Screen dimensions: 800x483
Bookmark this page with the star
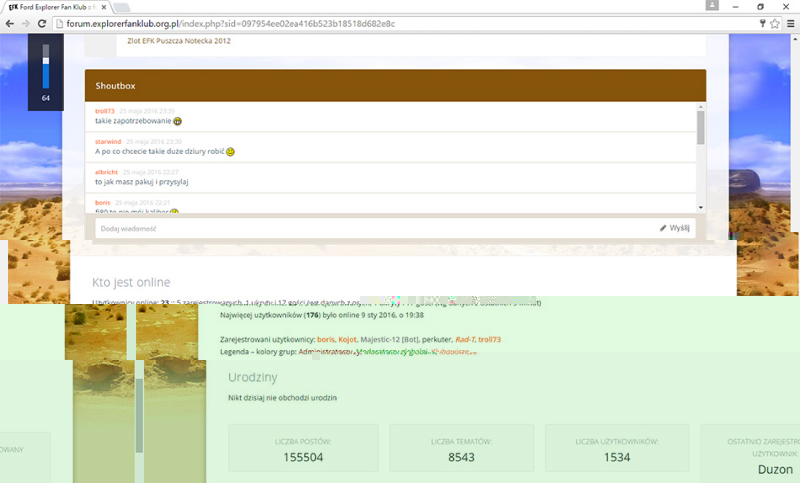pyautogui.click(x=775, y=23)
